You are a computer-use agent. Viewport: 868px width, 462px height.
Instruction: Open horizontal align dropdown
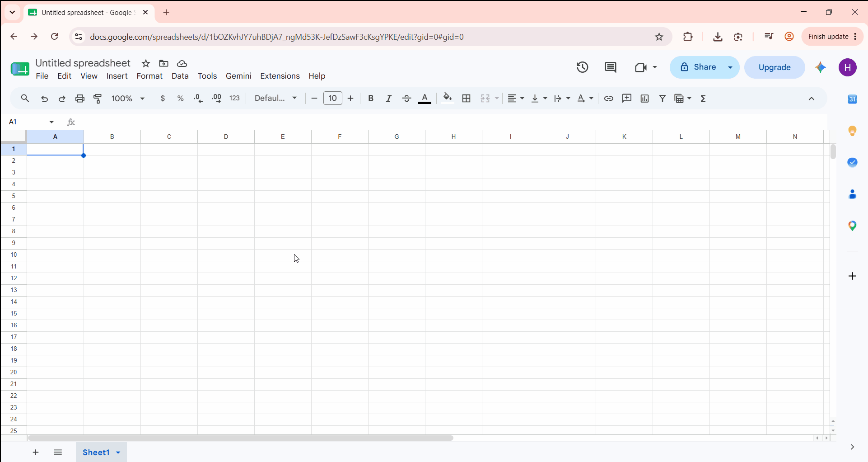[x=516, y=98]
